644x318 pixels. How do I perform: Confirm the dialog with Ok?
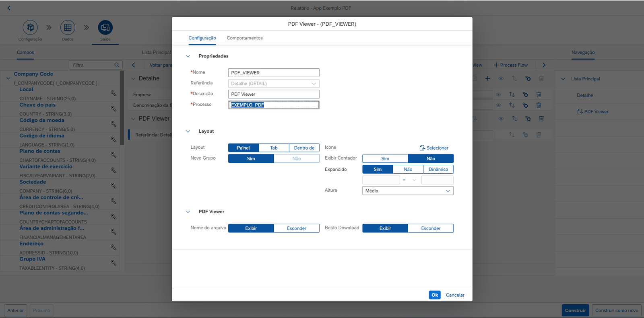coord(435,295)
